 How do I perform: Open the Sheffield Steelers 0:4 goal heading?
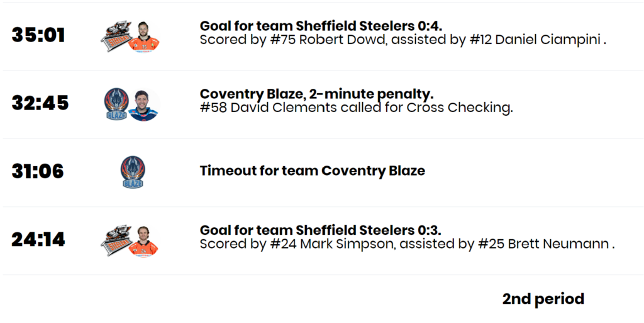point(321,26)
